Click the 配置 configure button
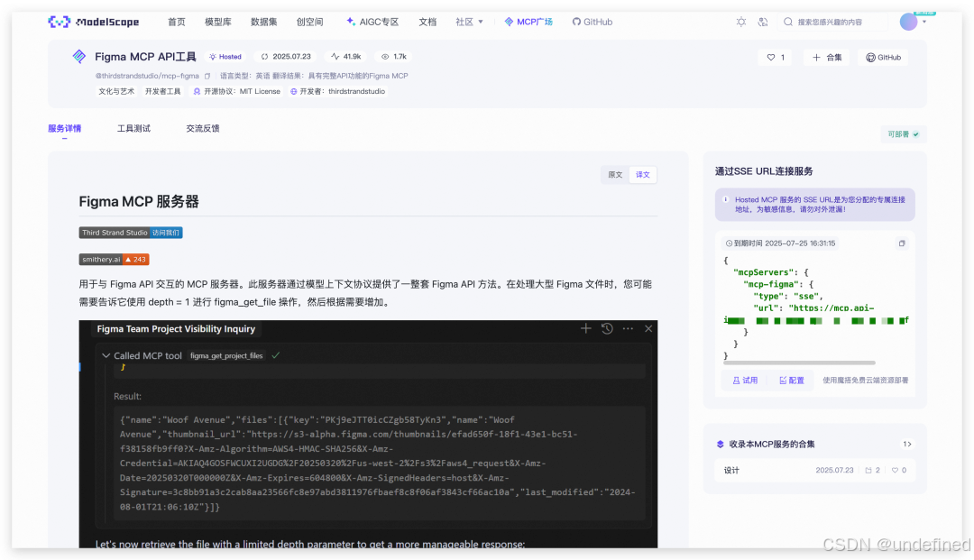974x560 pixels. pos(792,380)
